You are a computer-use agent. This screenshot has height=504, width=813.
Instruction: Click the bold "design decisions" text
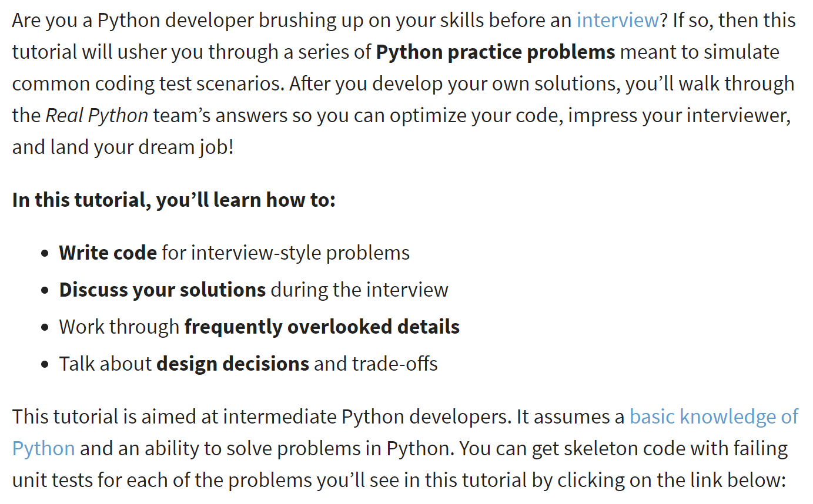click(x=233, y=364)
